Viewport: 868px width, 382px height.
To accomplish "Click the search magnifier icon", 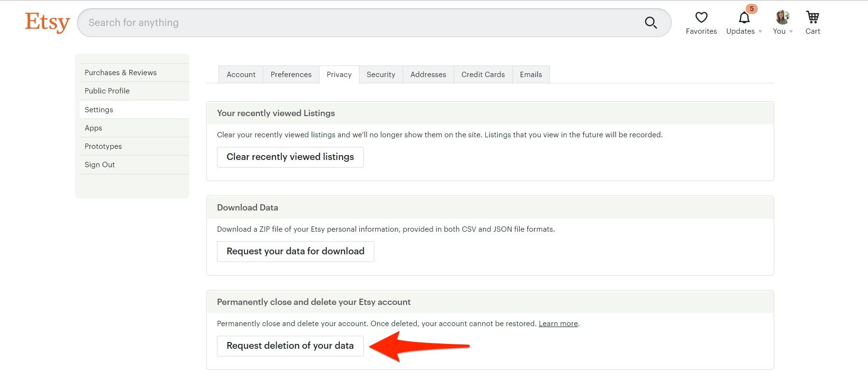I will click(x=651, y=23).
